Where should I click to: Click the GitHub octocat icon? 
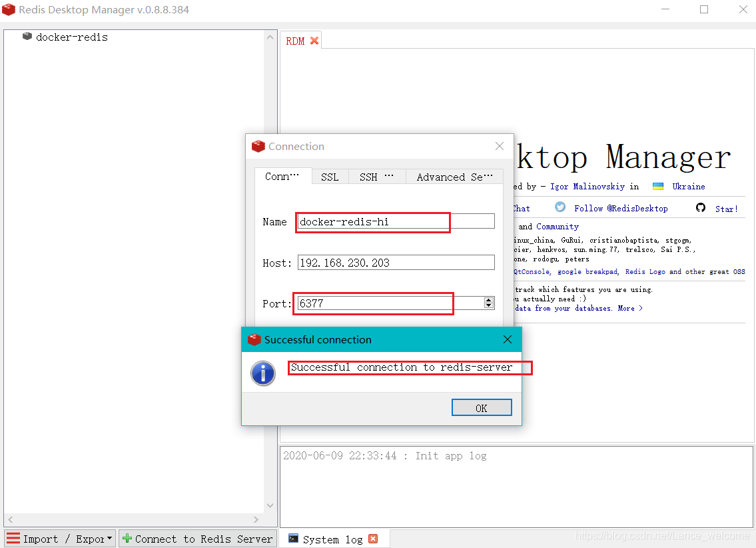(701, 207)
